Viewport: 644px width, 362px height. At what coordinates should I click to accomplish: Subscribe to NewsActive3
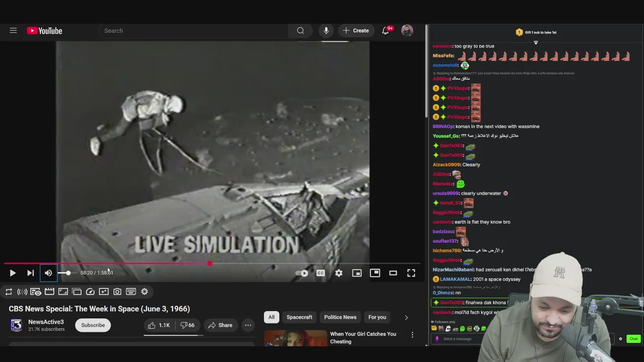pyautogui.click(x=93, y=325)
